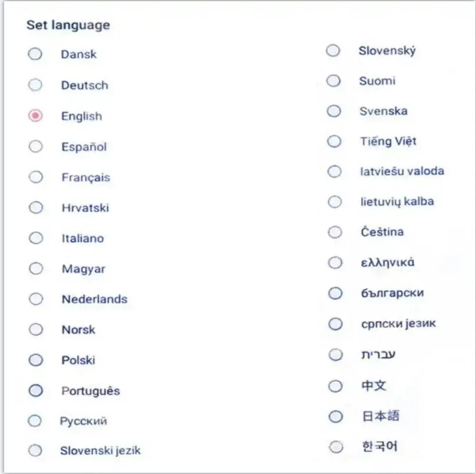Switch language to Nederlands

(35, 299)
